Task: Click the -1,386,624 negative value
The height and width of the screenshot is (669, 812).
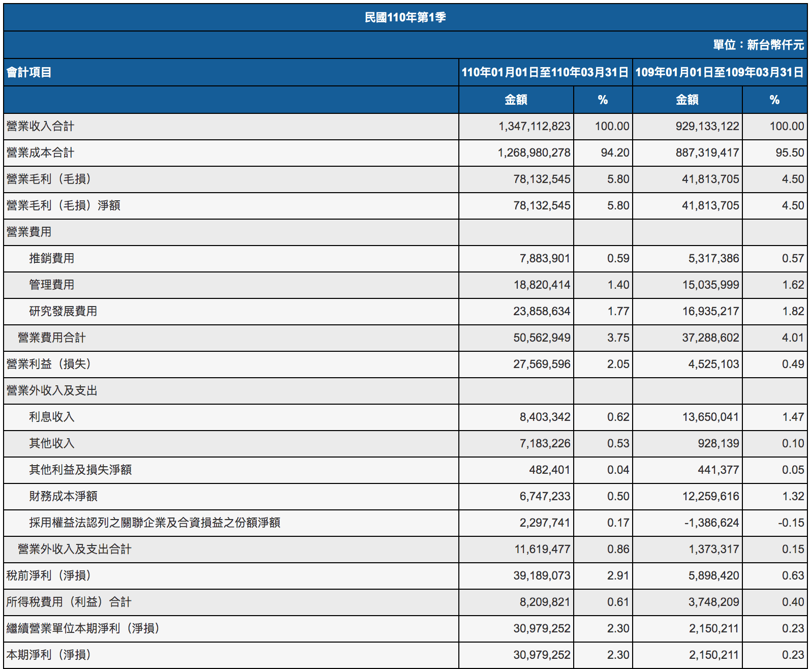Action: [x=712, y=523]
